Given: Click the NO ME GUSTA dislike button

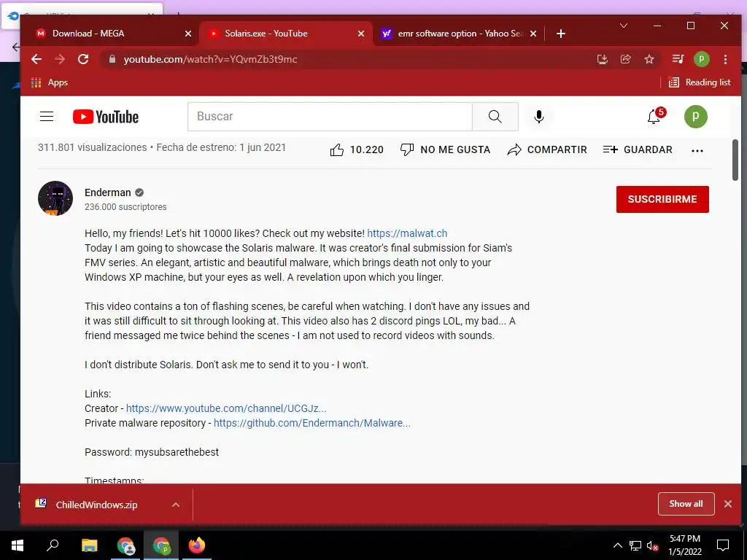Looking at the screenshot, I should [445, 149].
